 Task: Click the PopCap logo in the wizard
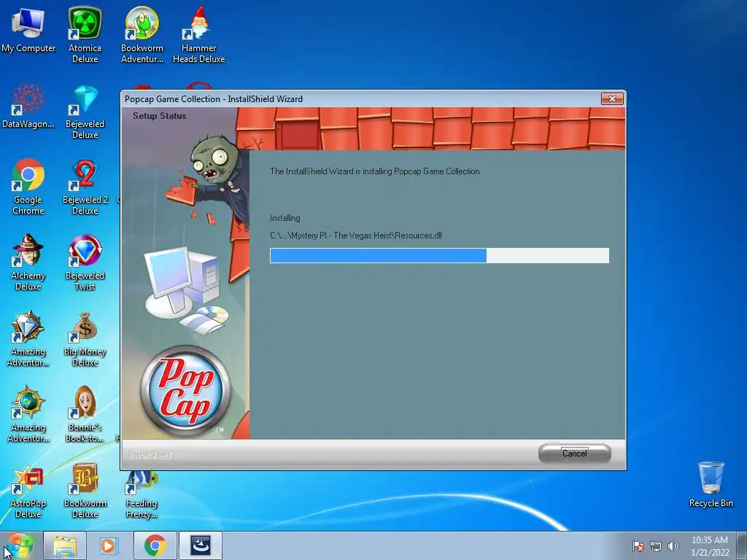(186, 391)
